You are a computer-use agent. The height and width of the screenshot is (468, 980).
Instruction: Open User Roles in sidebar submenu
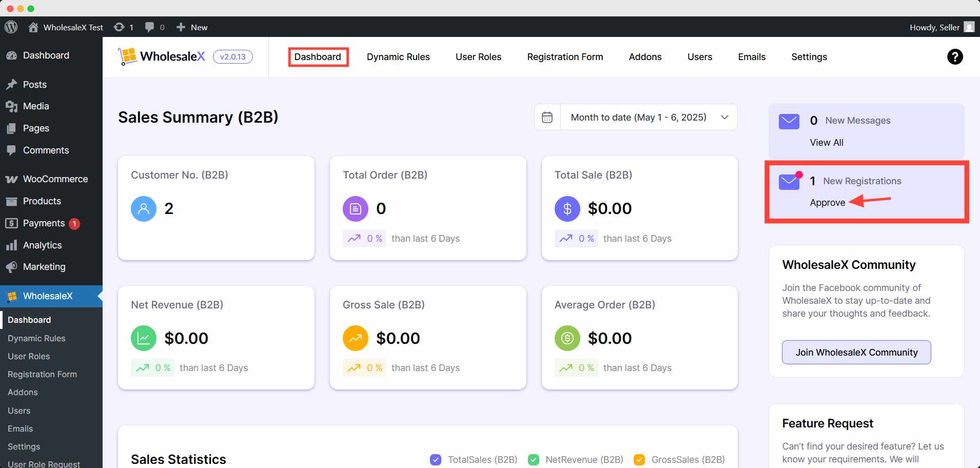point(29,356)
